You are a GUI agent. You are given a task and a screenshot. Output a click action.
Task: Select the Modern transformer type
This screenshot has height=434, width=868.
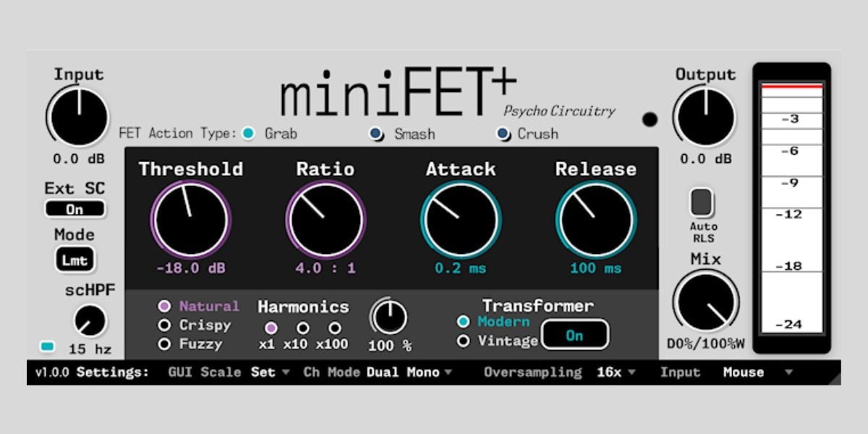464,321
